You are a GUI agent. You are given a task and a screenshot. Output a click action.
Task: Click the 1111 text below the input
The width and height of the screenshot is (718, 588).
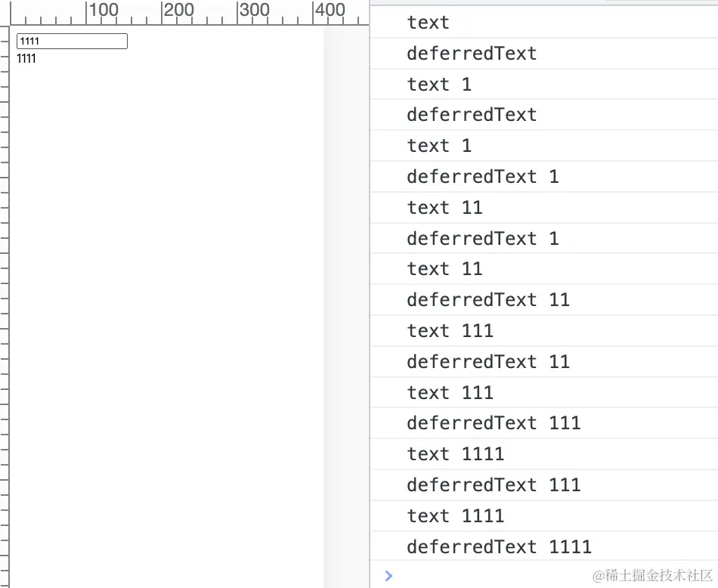point(26,59)
